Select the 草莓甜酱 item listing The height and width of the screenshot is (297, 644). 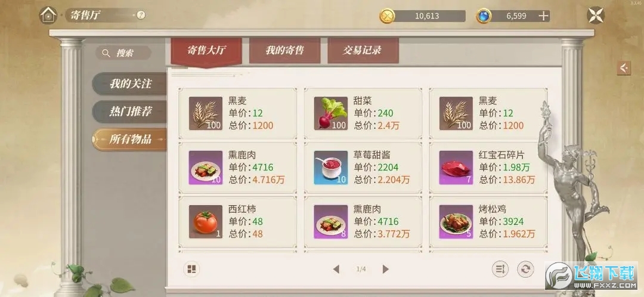[363, 168]
